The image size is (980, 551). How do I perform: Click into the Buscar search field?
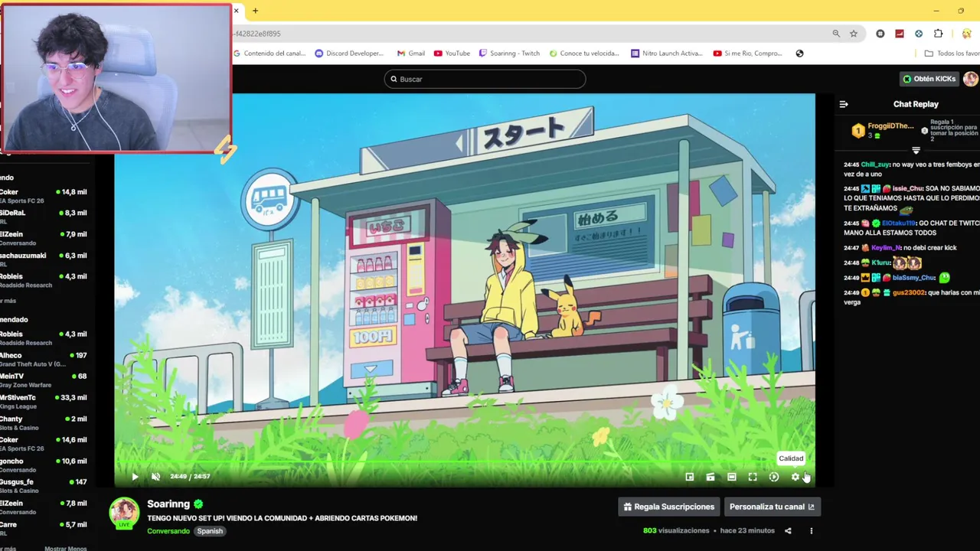pos(485,79)
